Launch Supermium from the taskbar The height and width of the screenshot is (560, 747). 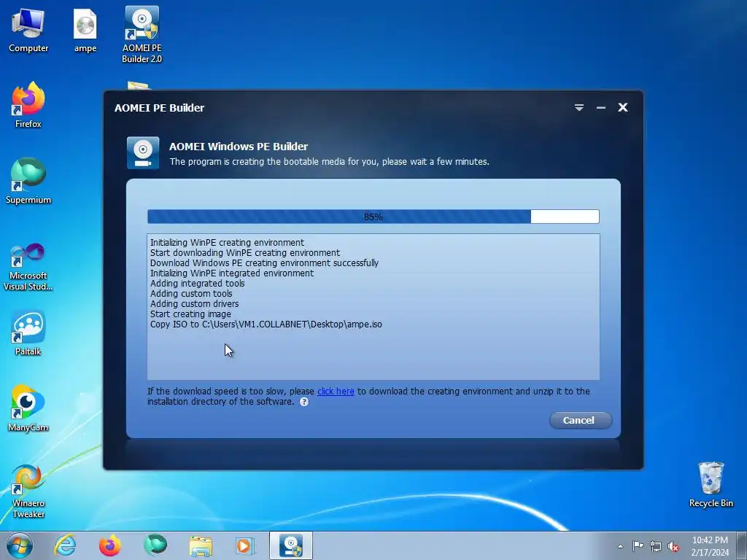[155, 545]
